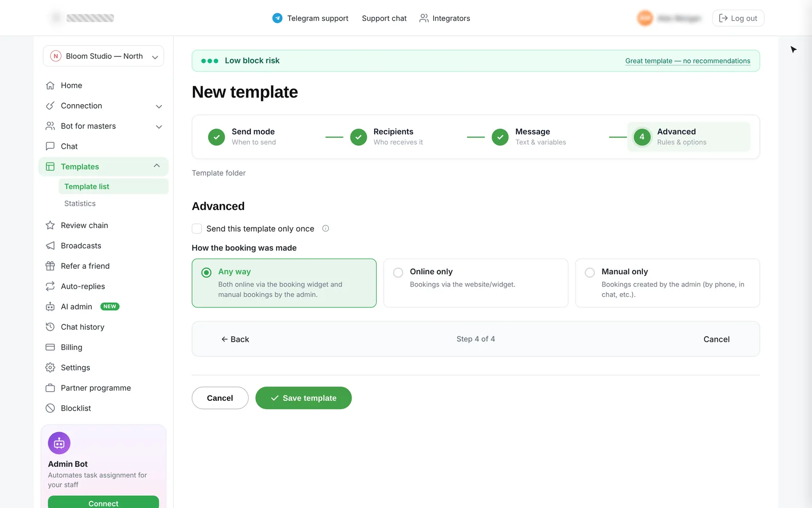Image resolution: width=812 pixels, height=508 pixels.
Task: Open Support chat link in header
Action: pyautogui.click(x=384, y=18)
